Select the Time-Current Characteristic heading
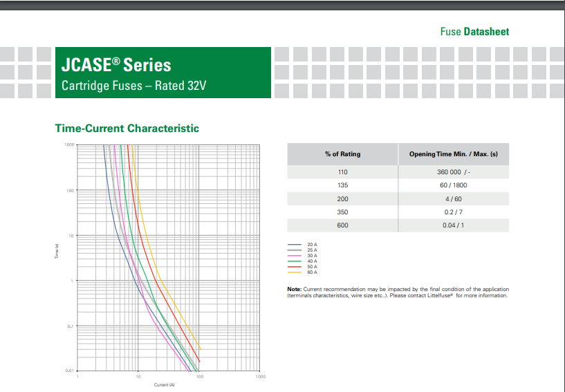The image size is (565, 392). 127,128
